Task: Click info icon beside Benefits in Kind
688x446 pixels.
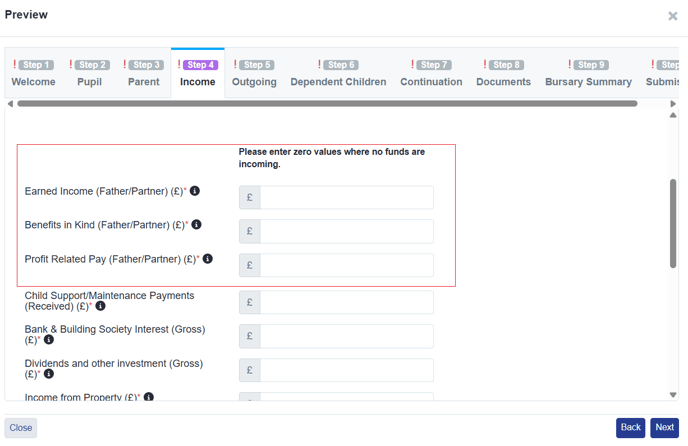Action: tap(196, 225)
